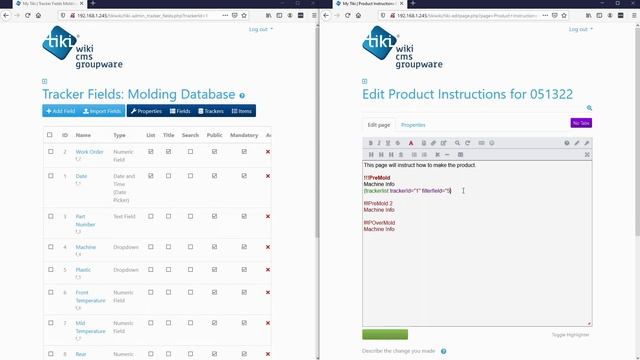
Task: Open Log out dropdown in right window
Action: 581,29
